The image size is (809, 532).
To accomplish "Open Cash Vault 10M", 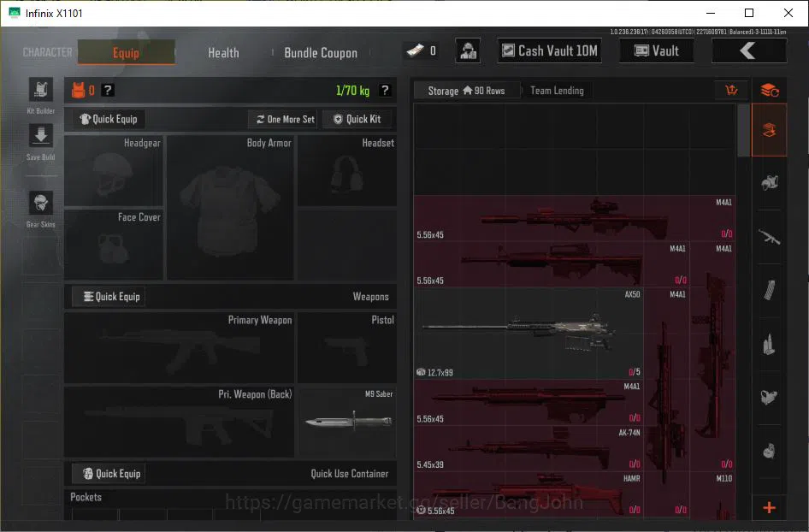I will [550, 50].
